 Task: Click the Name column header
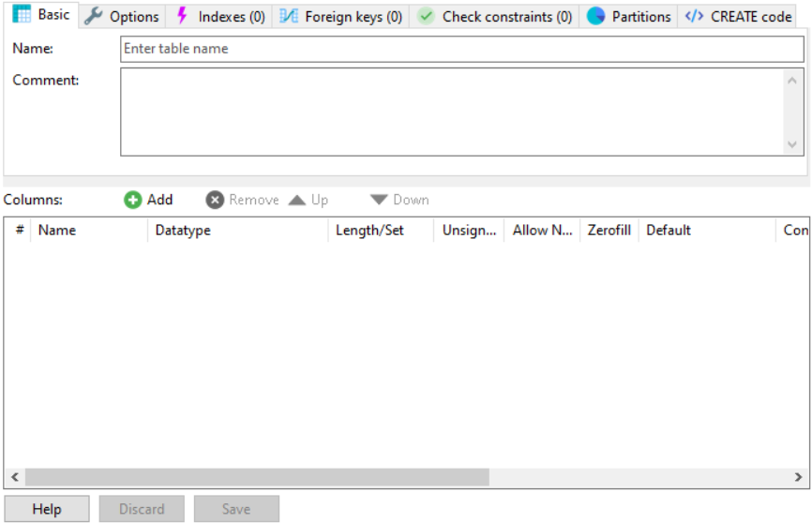(89, 230)
